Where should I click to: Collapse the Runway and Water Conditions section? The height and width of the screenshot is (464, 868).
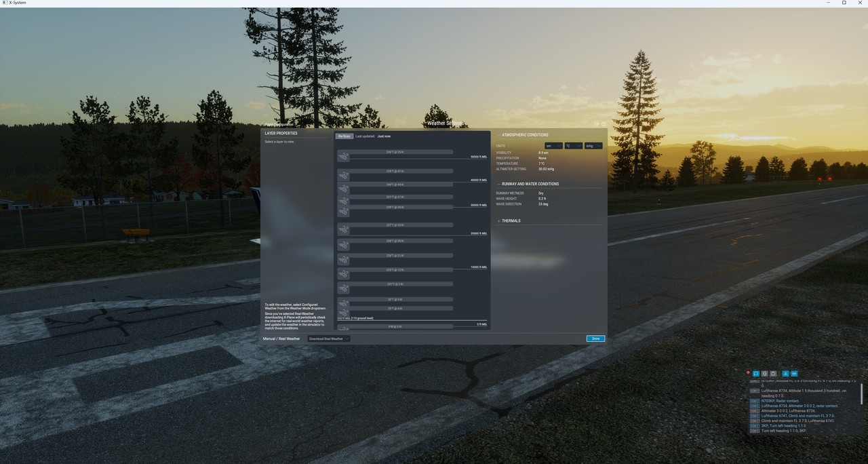[499, 184]
